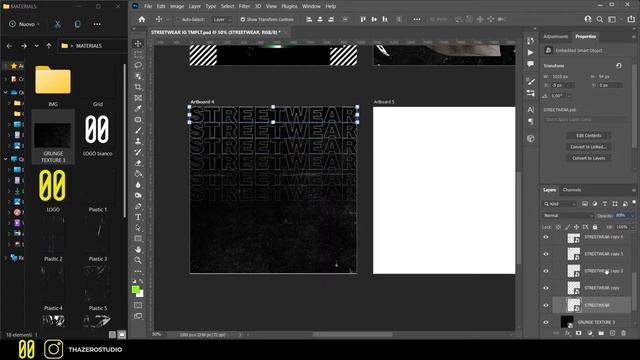Open the Fill slider arrow
The width and height of the screenshot is (640, 360).
pos(632,227)
